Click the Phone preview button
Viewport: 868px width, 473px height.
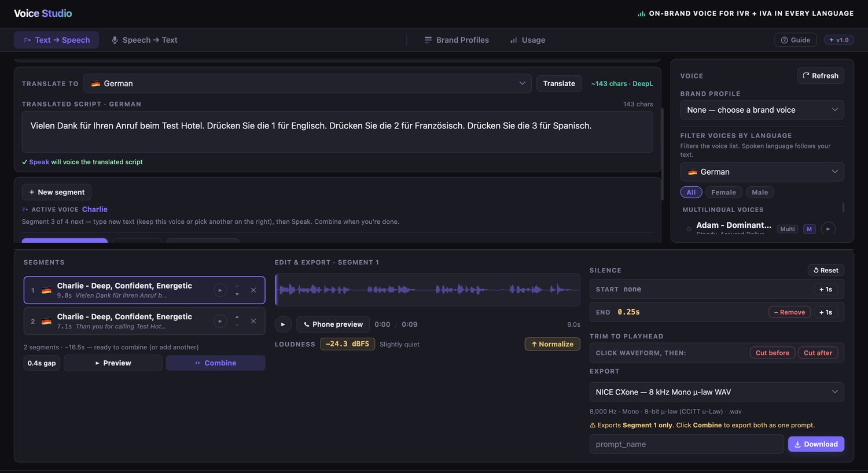(x=333, y=324)
